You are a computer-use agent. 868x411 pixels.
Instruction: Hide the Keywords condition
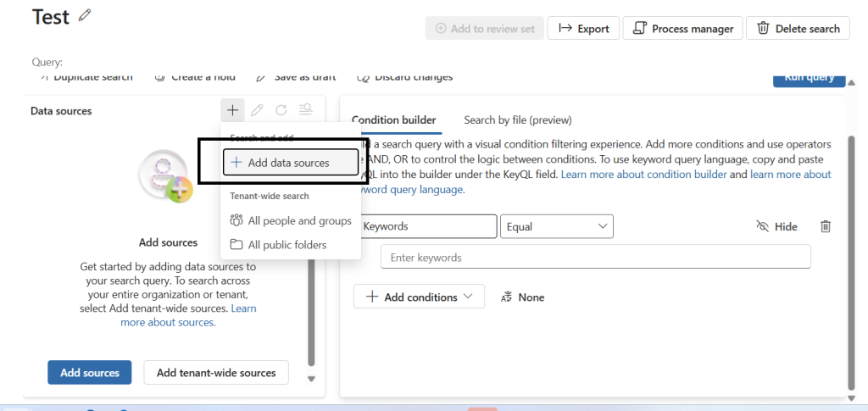coord(776,227)
